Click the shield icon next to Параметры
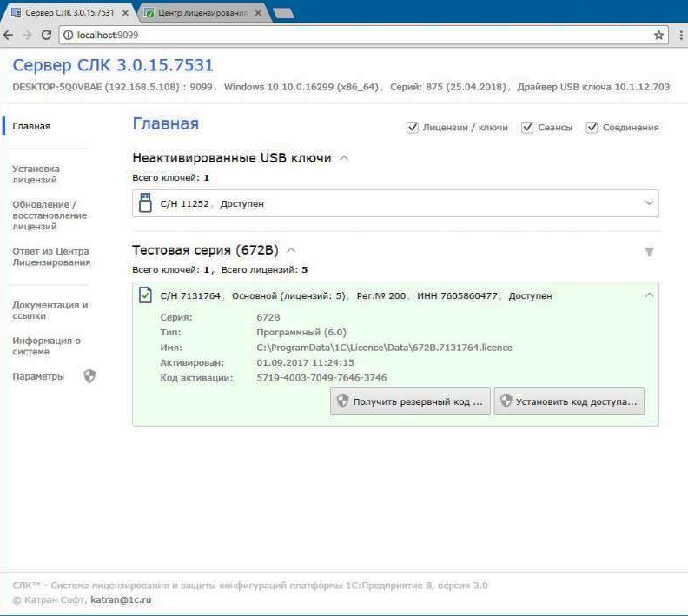 [x=89, y=376]
